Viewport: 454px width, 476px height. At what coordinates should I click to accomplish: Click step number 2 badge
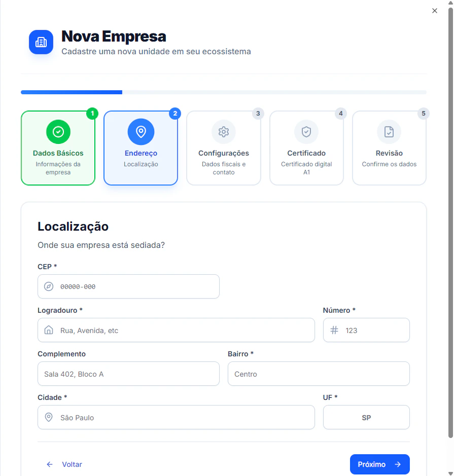click(x=175, y=114)
